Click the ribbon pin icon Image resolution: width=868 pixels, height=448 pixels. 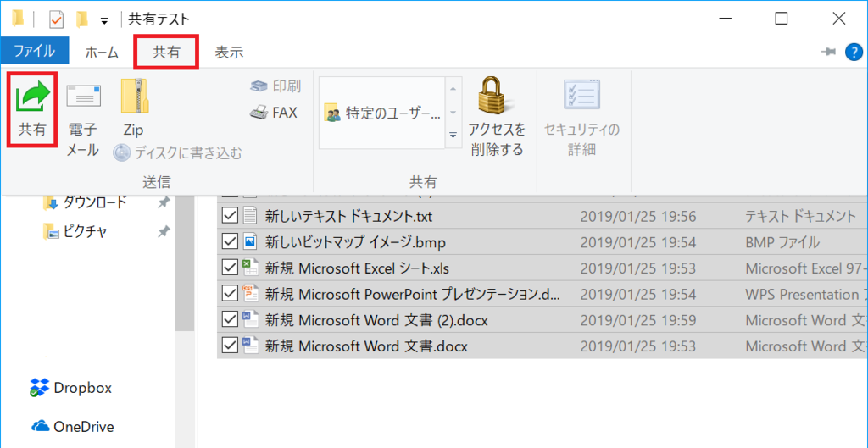point(828,52)
